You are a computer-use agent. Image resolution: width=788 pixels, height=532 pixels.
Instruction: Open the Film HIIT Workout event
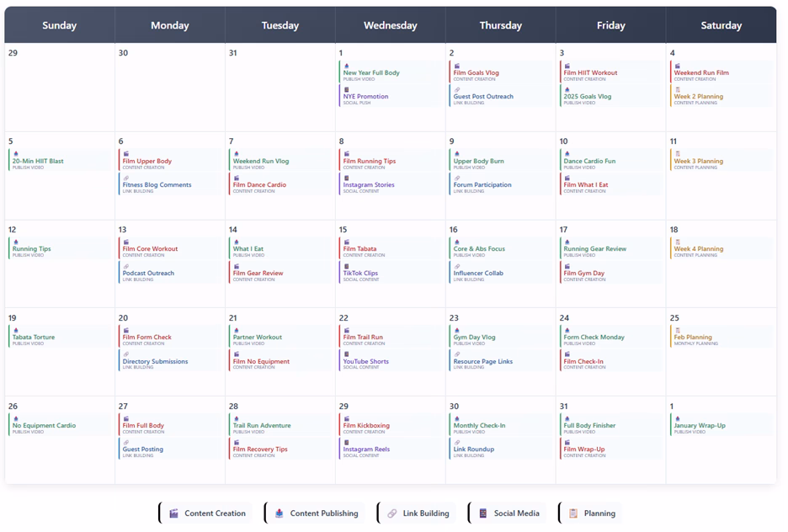click(610, 72)
